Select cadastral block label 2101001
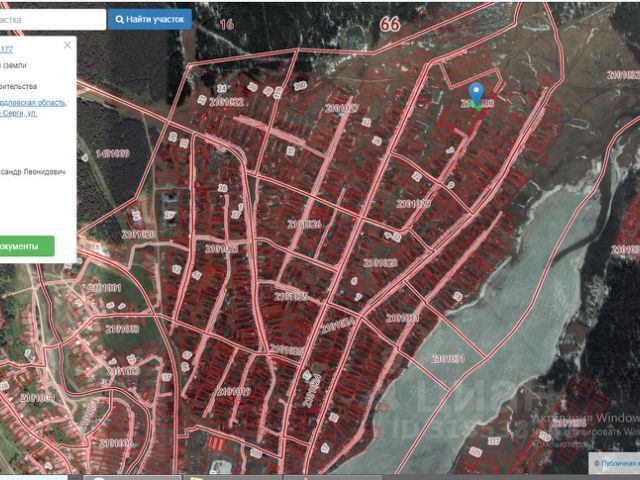Image resolution: width=640 pixels, height=480 pixels. point(104,288)
